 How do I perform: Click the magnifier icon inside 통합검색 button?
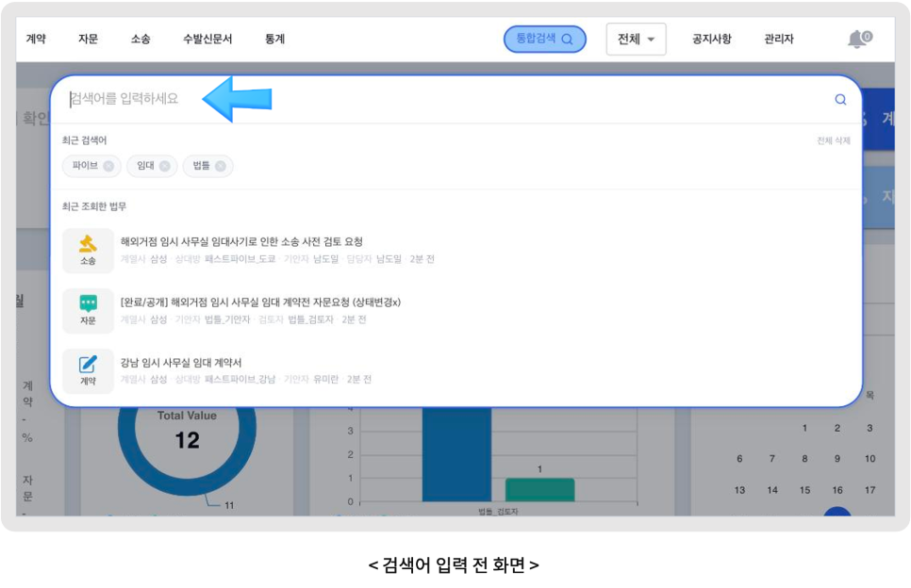(568, 40)
